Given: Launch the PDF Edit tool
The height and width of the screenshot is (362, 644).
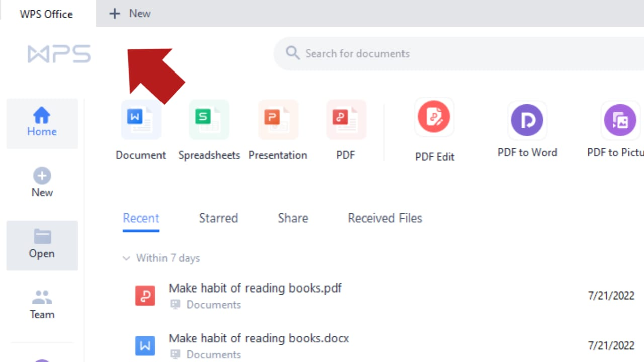Looking at the screenshot, I should pos(434,117).
